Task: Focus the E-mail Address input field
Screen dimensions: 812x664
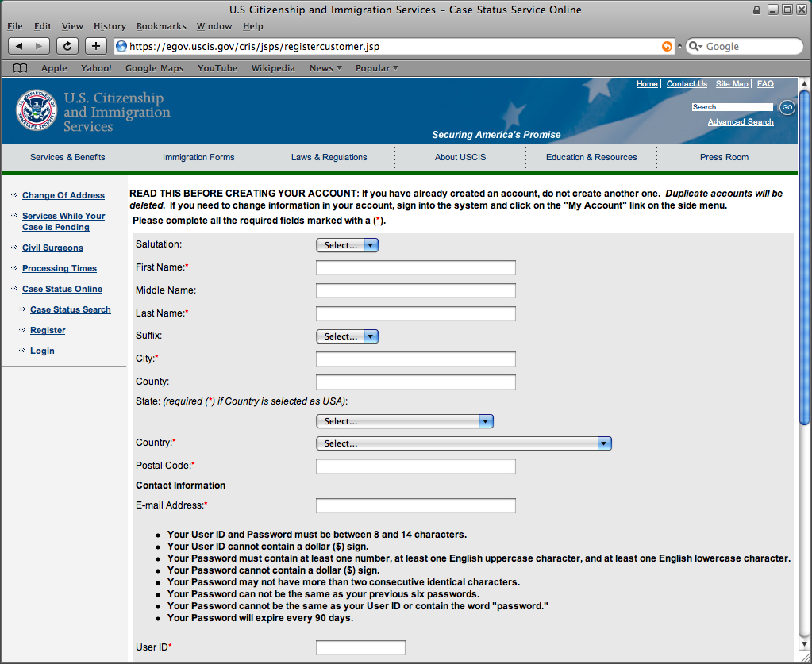Action: tap(416, 506)
